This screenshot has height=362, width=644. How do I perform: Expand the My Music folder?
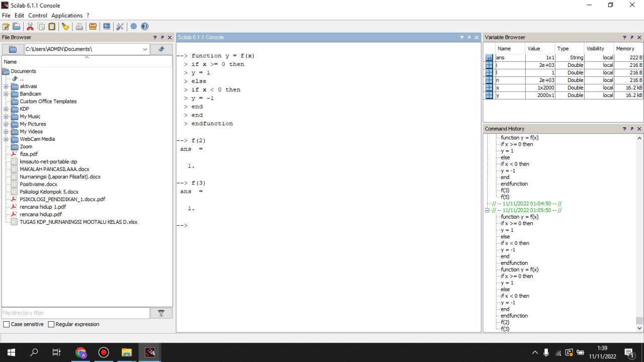point(6,117)
